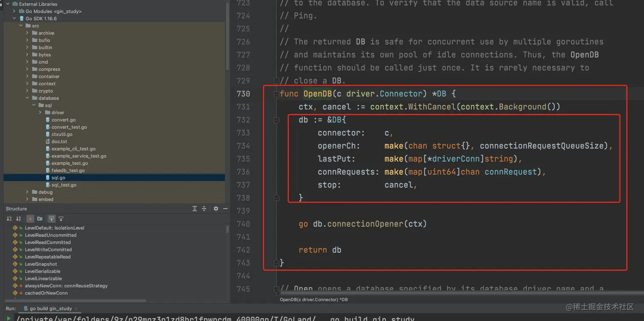Expand all nodes in Structure panel

[x=195, y=208]
